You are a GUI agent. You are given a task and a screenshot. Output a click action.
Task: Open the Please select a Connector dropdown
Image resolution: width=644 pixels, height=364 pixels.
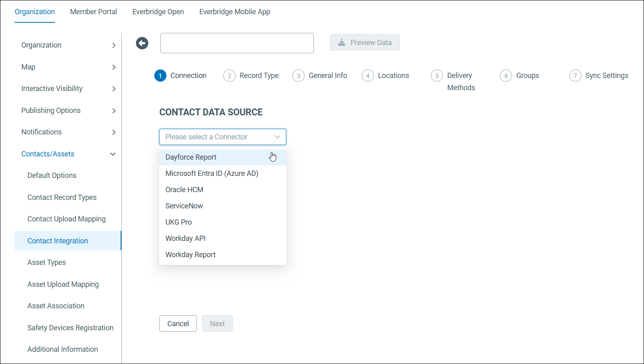(223, 137)
